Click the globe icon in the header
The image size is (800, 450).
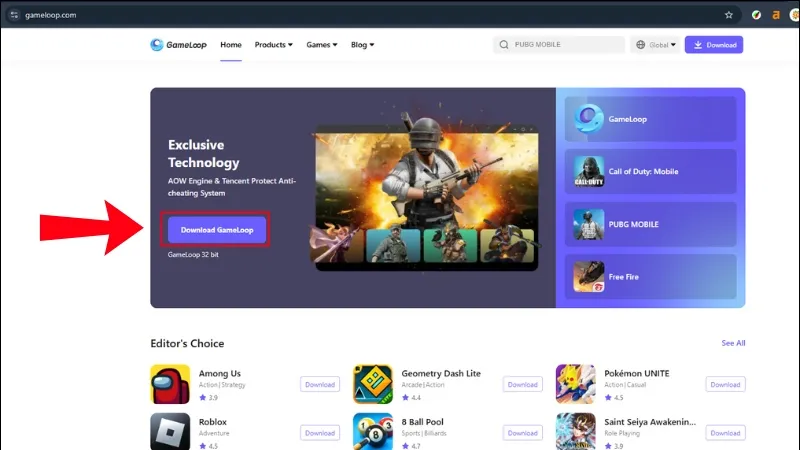640,45
